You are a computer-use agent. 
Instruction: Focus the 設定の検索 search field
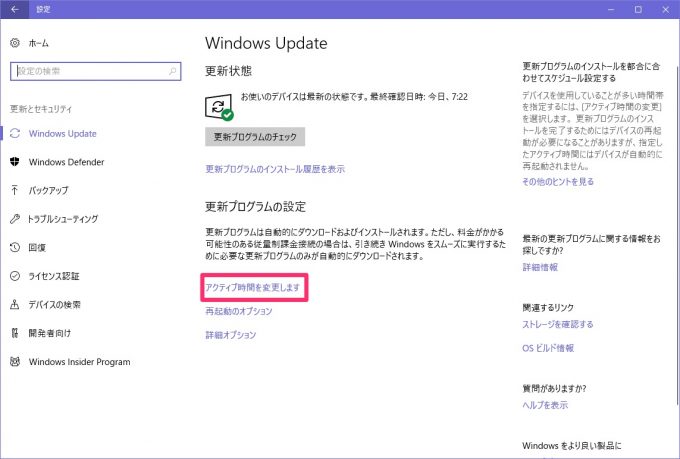coord(95,71)
